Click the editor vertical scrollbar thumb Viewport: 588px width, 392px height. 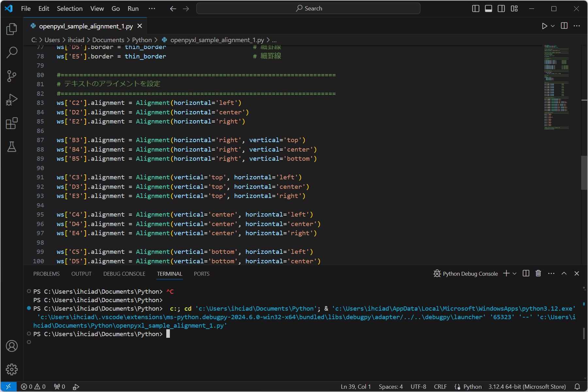click(x=584, y=173)
